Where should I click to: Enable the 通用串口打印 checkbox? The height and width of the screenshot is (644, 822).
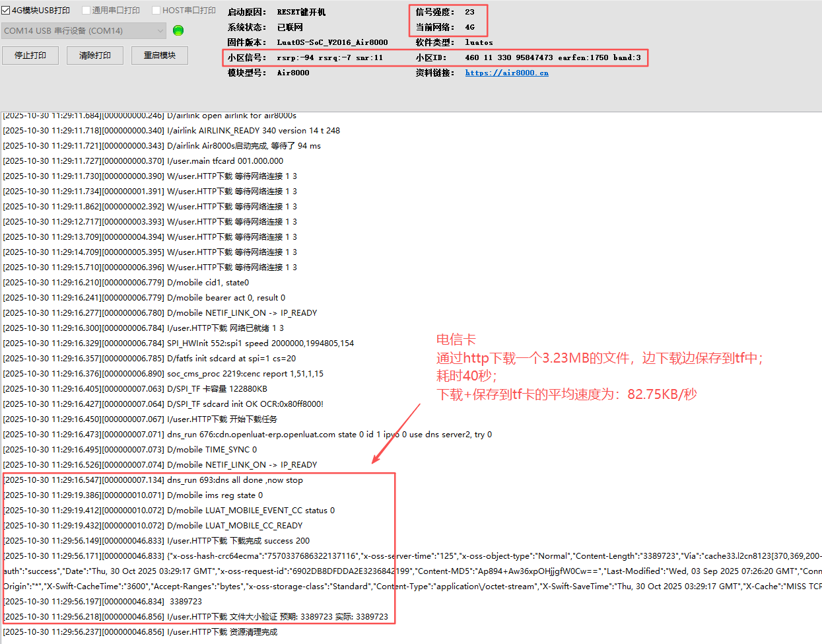[x=86, y=11]
